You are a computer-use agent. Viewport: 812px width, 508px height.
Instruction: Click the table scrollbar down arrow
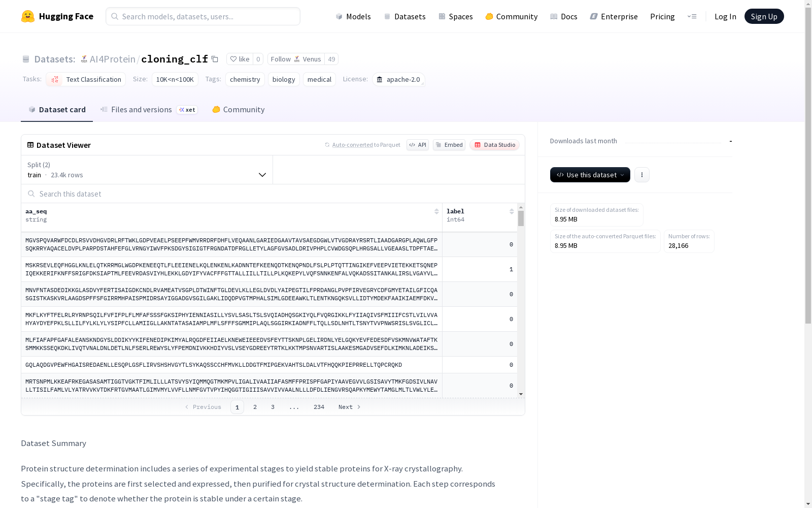[521, 394]
